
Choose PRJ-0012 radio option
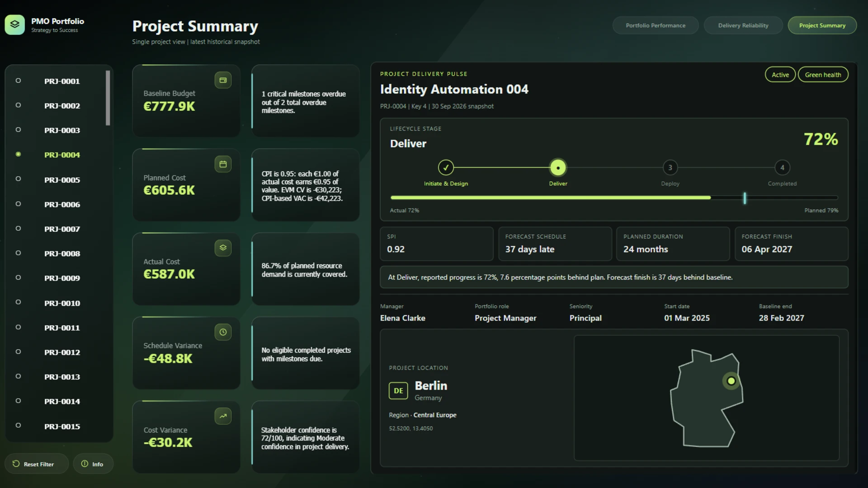18,352
